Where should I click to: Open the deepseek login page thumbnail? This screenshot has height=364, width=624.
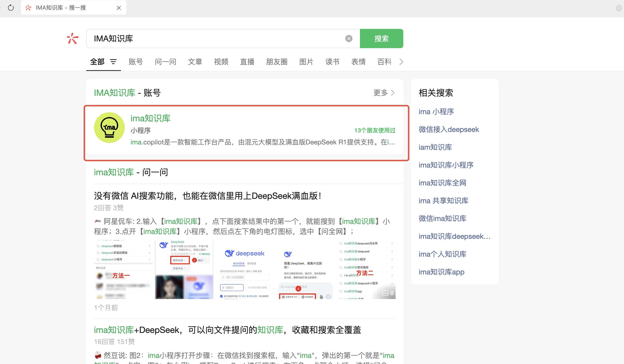[245, 269]
